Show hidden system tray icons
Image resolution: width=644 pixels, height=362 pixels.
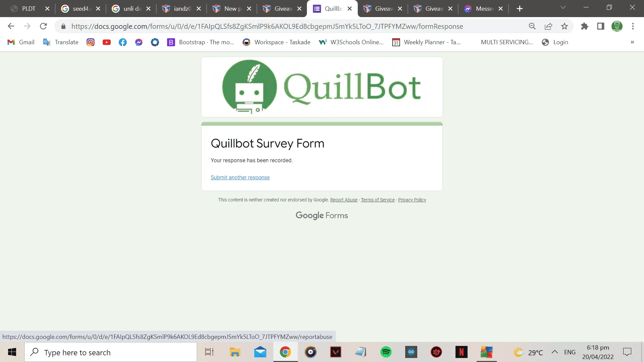(555, 352)
